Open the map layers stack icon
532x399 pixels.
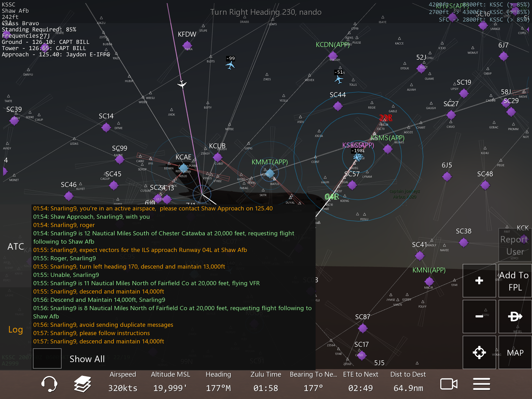[x=83, y=384]
